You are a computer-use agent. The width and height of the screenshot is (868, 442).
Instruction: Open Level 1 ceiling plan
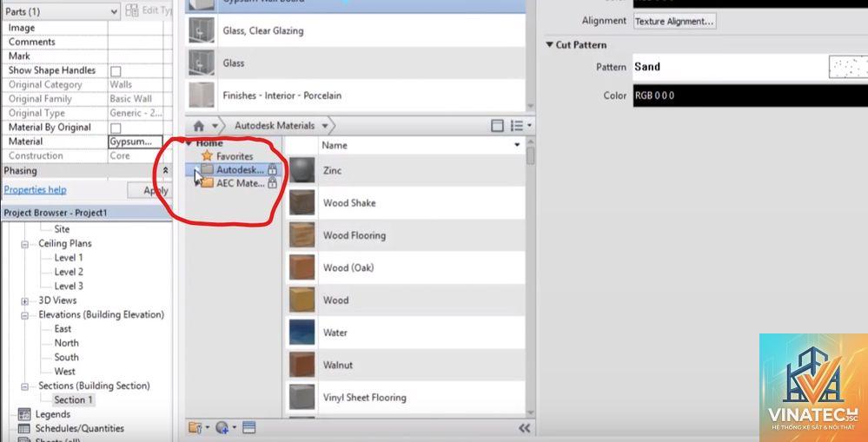coord(69,258)
